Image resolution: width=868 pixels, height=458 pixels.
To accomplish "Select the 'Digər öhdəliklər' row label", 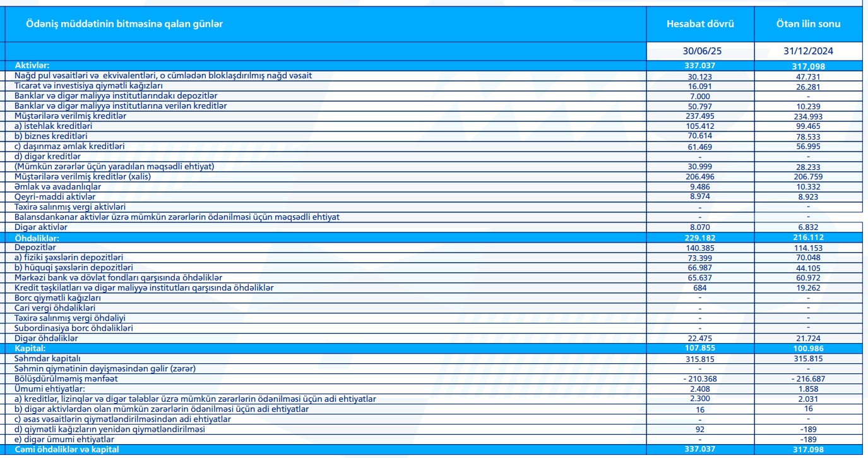I will click(x=47, y=339).
